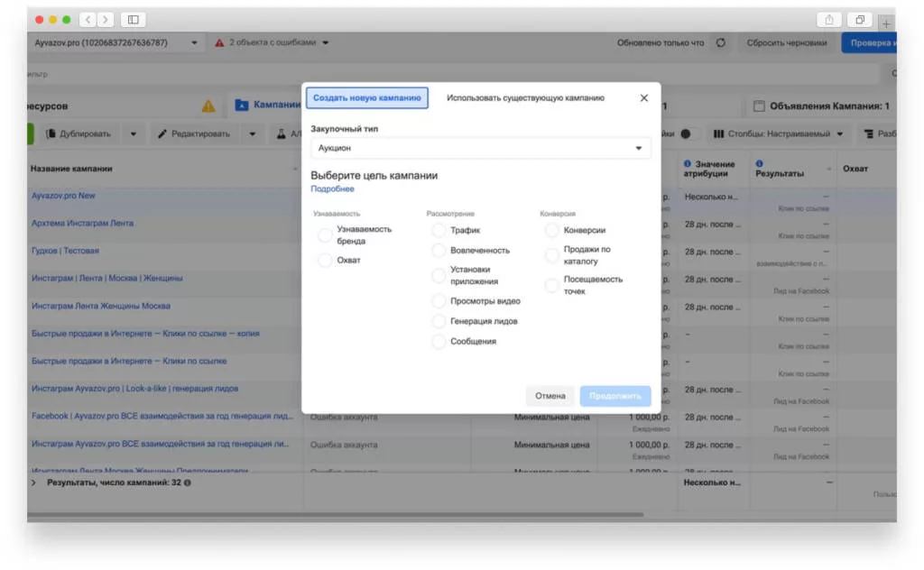Click the info icon after campaign count
The image size is (924, 570).
click(x=188, y=483)
